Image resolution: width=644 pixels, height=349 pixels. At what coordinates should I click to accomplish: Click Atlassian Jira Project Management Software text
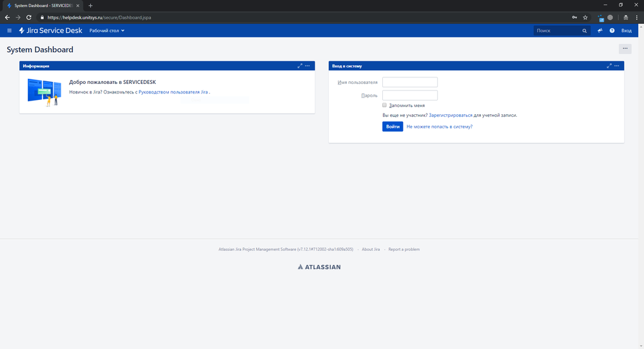(286, 250)
